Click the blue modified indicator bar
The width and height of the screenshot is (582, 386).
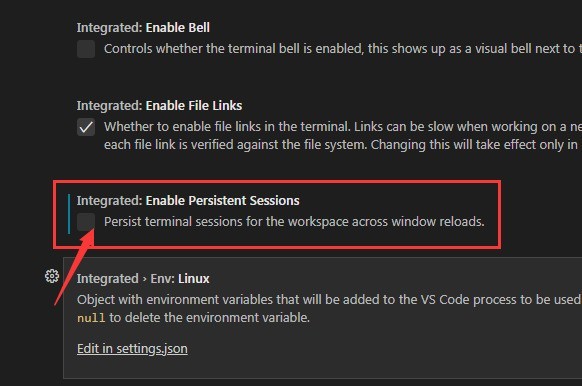click(69, 214)
